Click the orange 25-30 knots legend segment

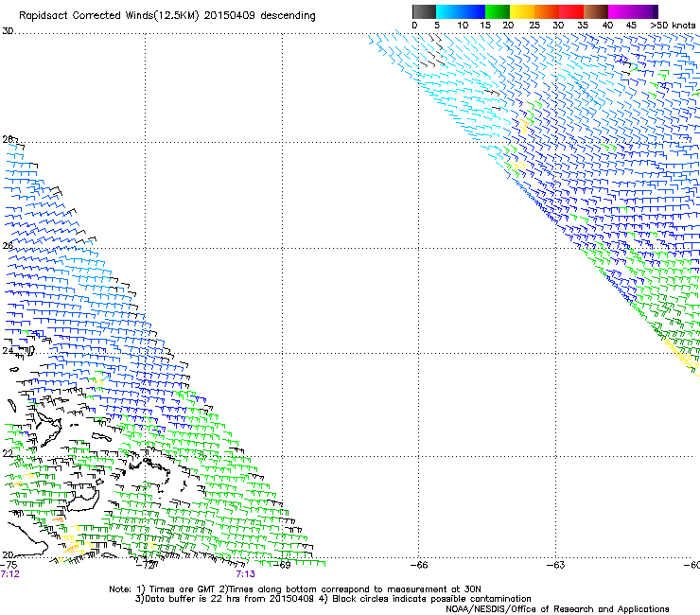pyautogui.click(x=547, y=11)
